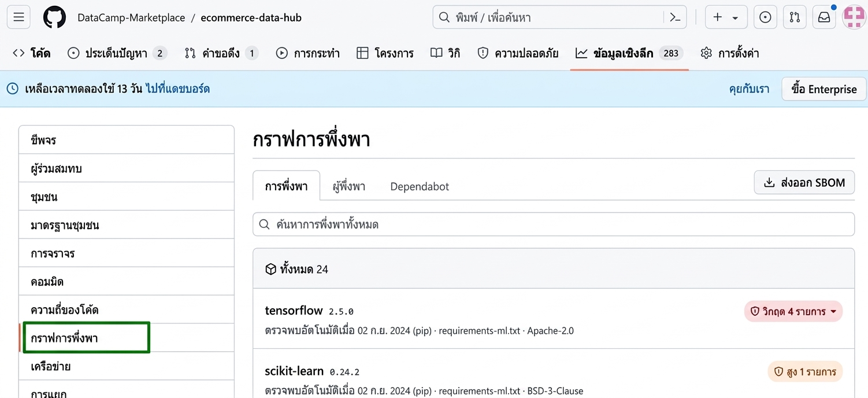Expand the create new dropdown arrow
This screenshot has width=868, height=398.
736,18
